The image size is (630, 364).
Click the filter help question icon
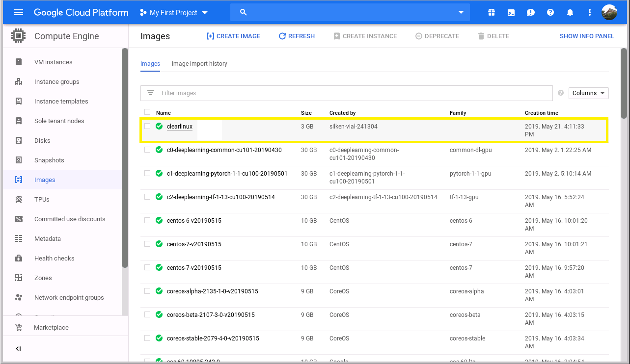click(561, 93)
